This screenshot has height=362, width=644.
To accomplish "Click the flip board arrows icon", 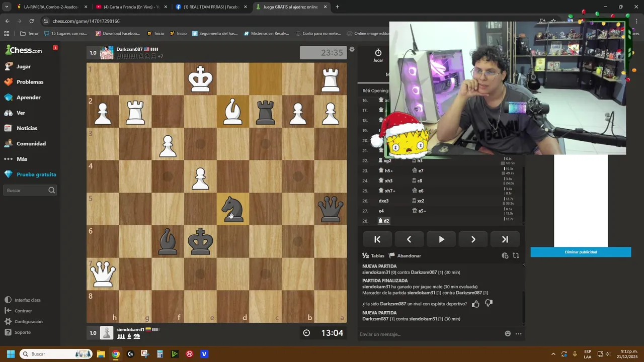I will click(516, 255).
